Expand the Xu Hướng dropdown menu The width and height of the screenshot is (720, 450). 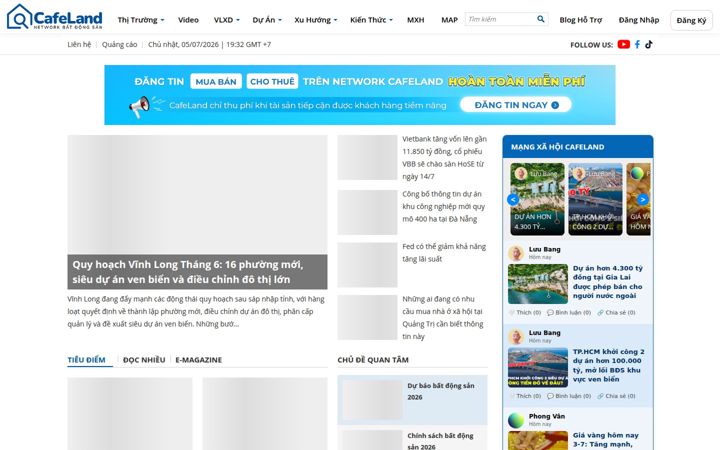pos(315,20)
